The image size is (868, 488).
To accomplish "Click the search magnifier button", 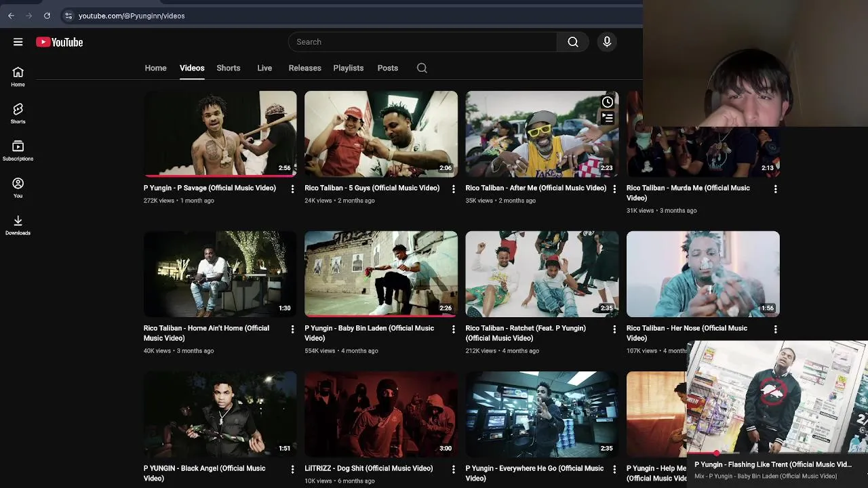I will pos(573,42).
